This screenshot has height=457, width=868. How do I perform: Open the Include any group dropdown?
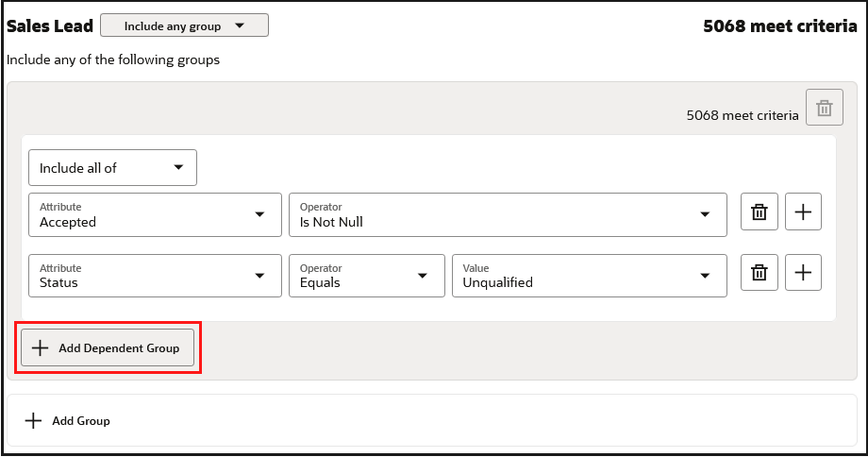click(x=184, y=25)
